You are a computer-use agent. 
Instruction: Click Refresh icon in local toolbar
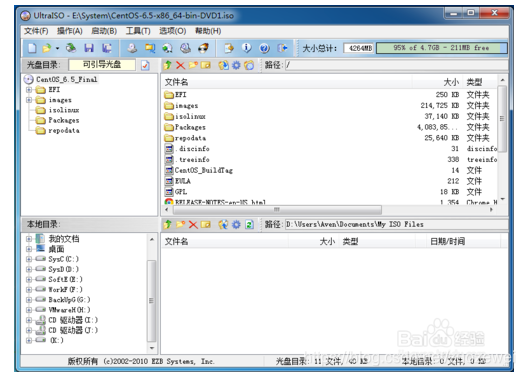[x=249, y=224]
